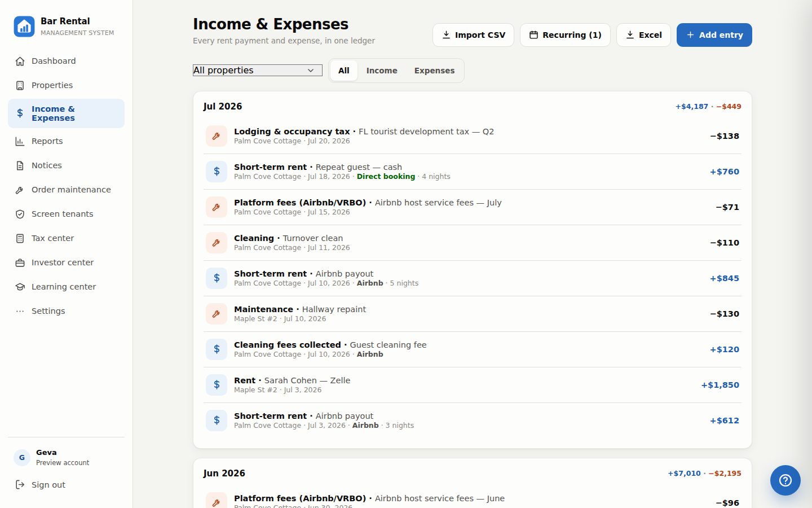The image size is (812, 508).
Task: Click the dollar icon for Guest cleaning fee
Action: [x=217, y=349]
